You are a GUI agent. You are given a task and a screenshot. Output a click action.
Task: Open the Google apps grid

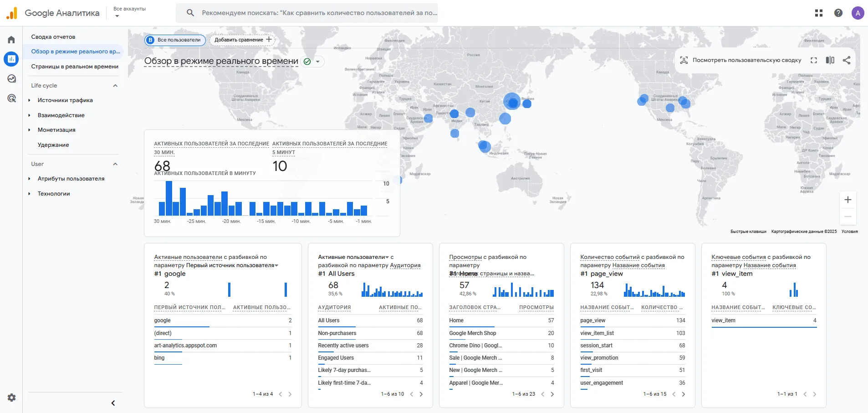(818, 13)
